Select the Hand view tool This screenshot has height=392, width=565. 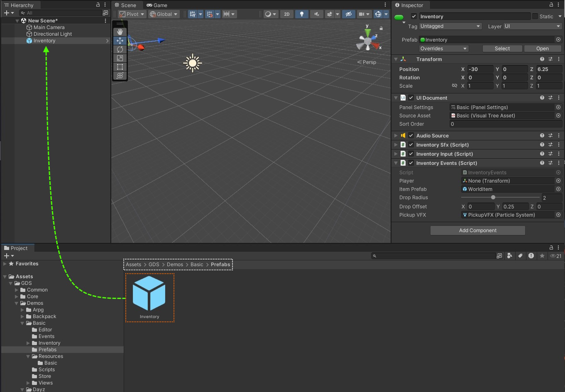pos(120,32)
